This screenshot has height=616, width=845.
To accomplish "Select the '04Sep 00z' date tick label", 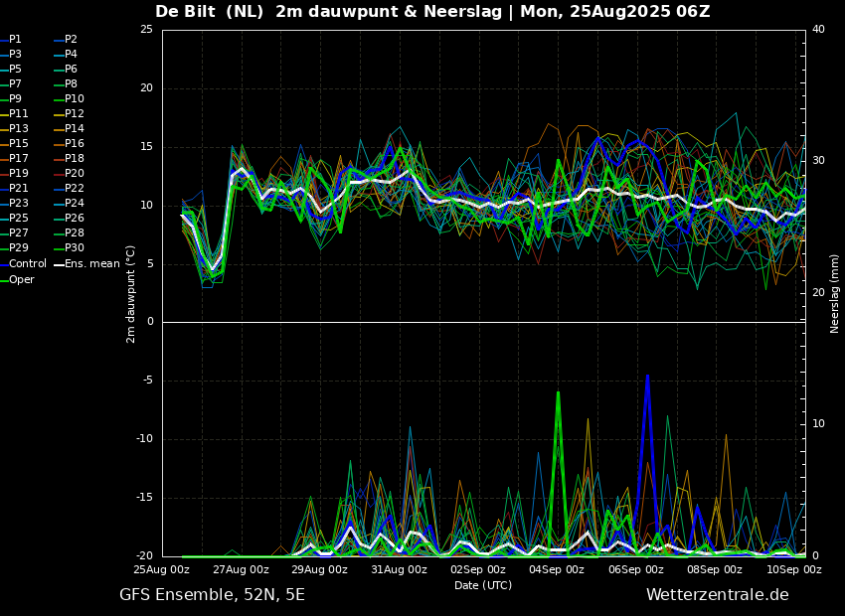I will tap(557, 569).
